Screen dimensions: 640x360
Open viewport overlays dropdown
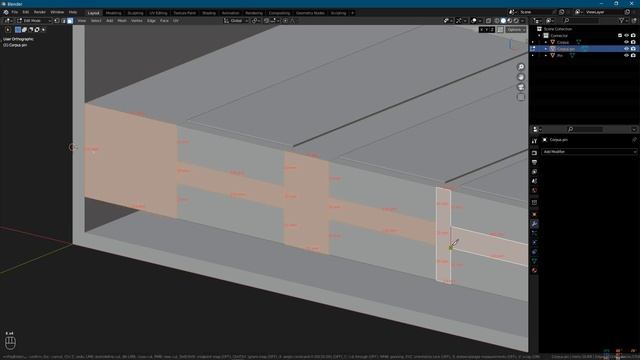point(480,20)
